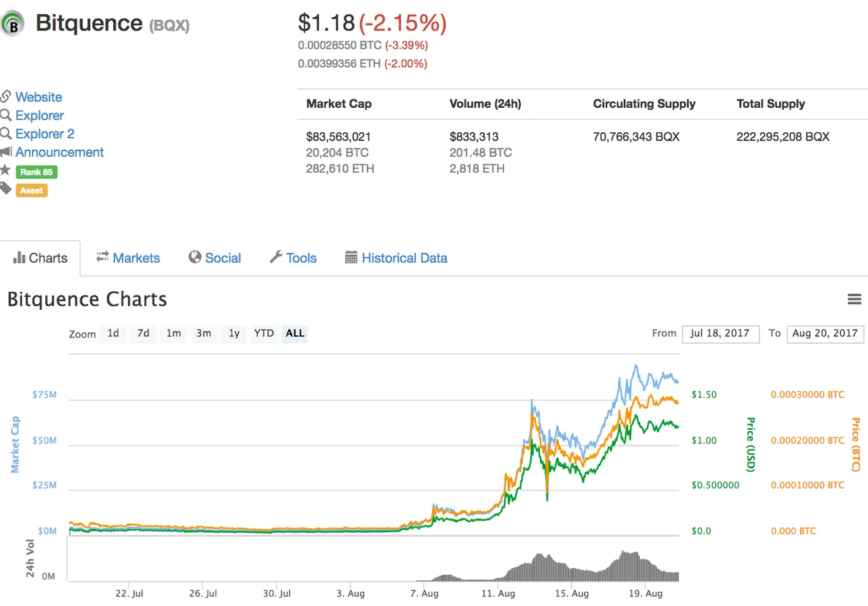Viewport: 868px width, 606px height.
Task: Click the orange Asset badge
Action: pos(31,190)
